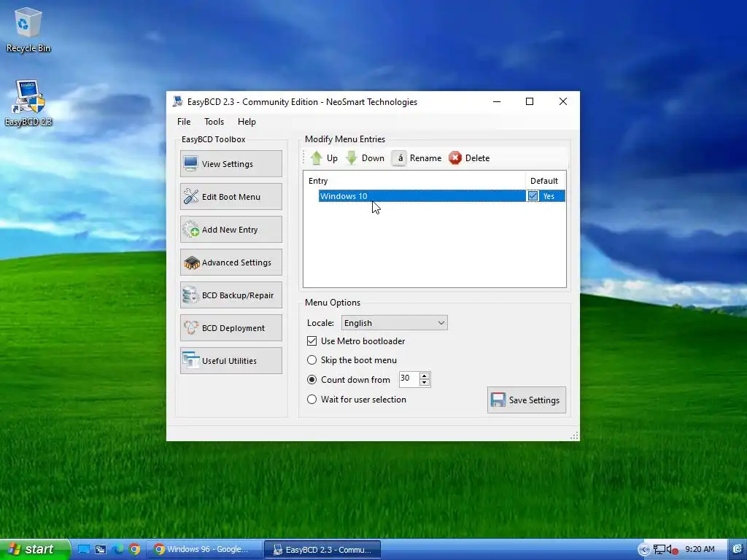The width and height of the screenshot is (747, 560).
Task: Open the File menu
Action: coord(184,122)
